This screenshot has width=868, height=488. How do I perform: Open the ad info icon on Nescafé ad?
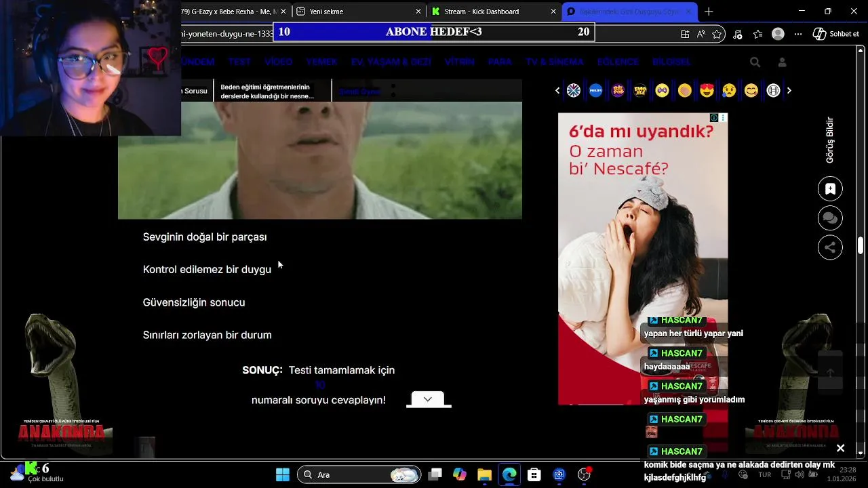pyautogui.click(x=714, y=118)
